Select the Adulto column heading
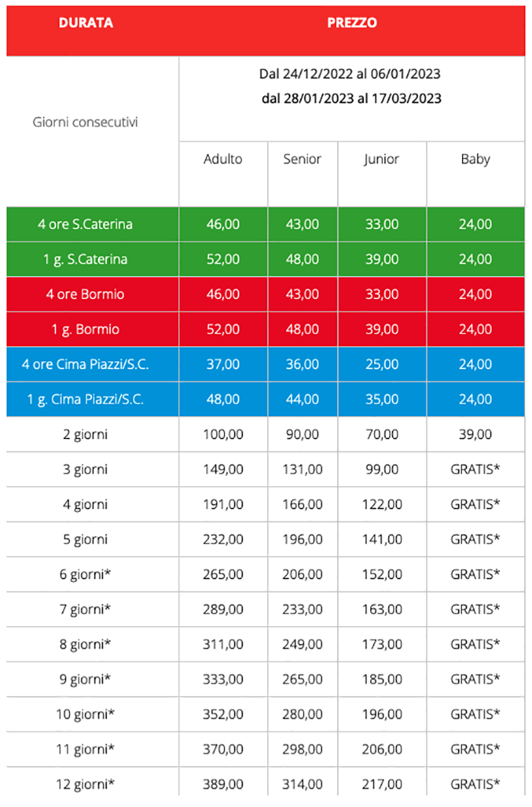Screen dimensions: 532x807 [223, 159]
